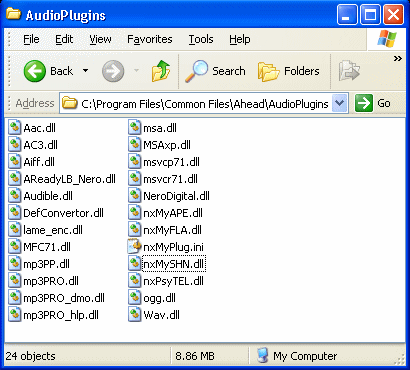410x370 pixels.
Task: Select the mp3PRO_dmo.dll file name
Action: (64, 298)
